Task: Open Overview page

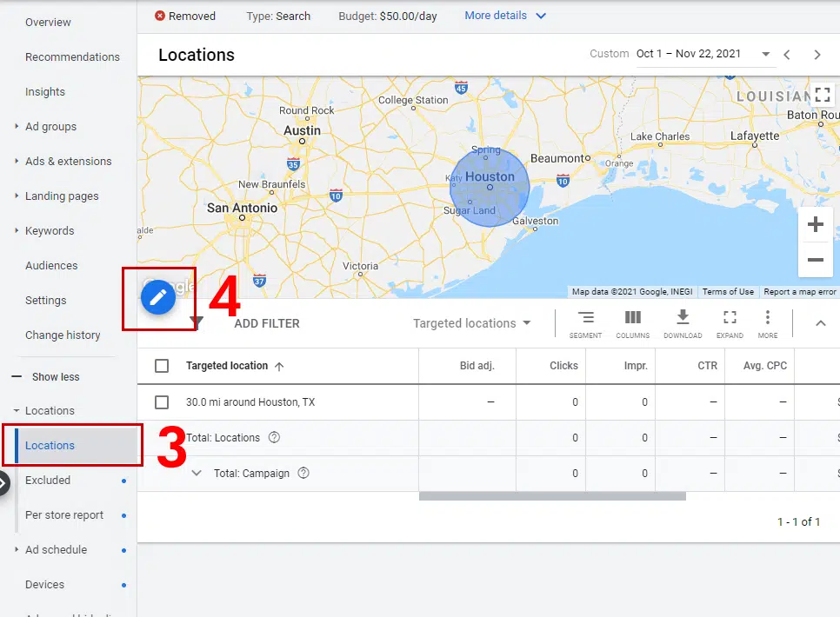Action: pyautogui.click(x=48, y=22)
